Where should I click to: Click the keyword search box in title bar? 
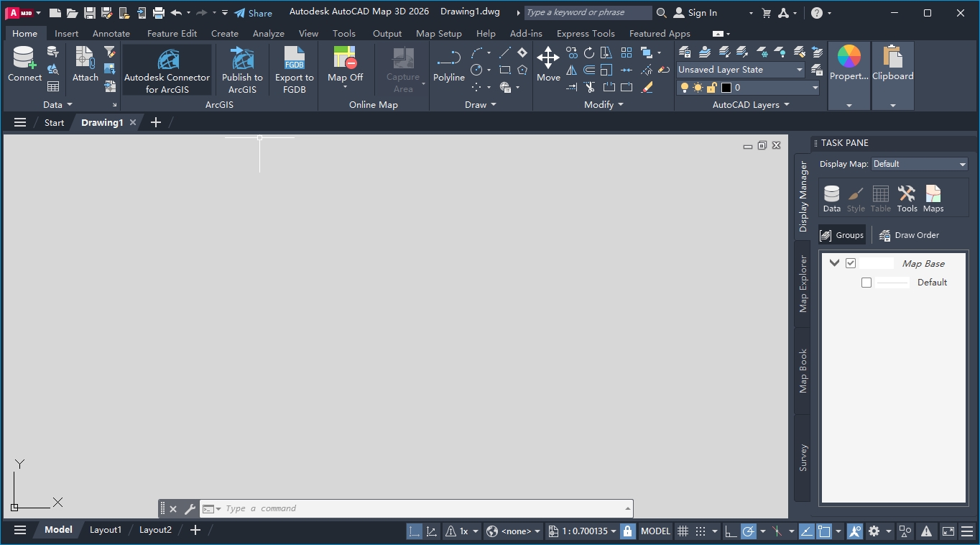pos(588,13)
